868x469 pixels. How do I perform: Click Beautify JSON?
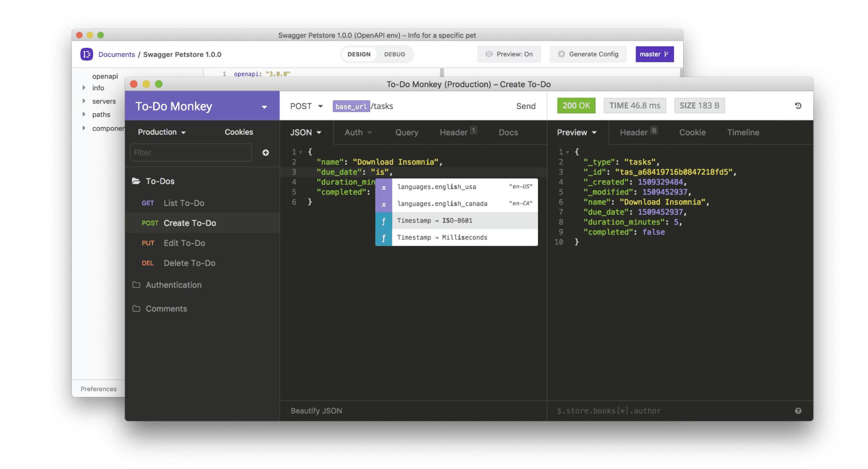click(316, 410)
